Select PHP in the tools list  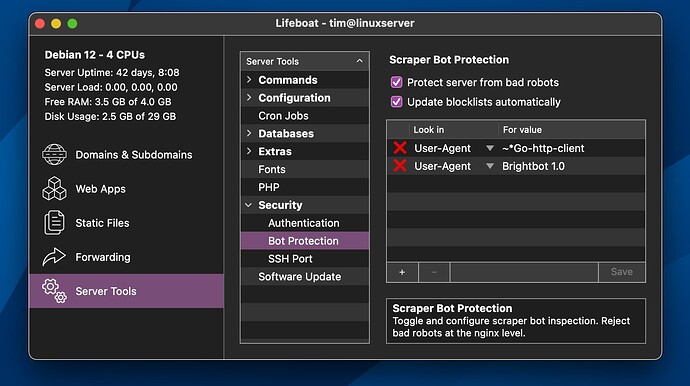[305, 187]
